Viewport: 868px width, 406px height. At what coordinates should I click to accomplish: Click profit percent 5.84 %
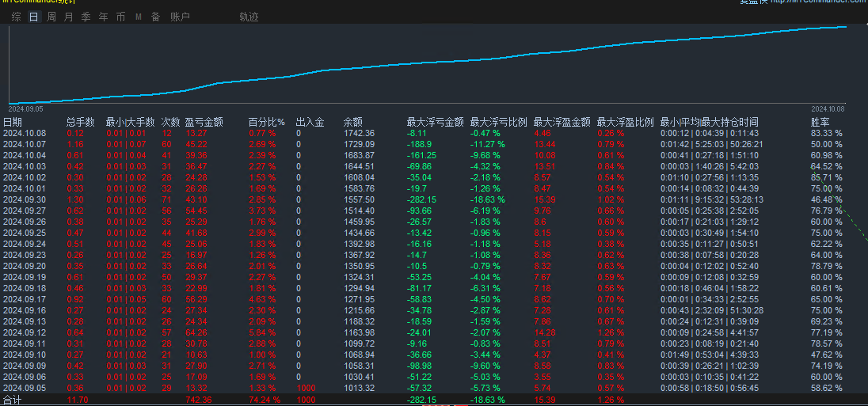[262, 332]
